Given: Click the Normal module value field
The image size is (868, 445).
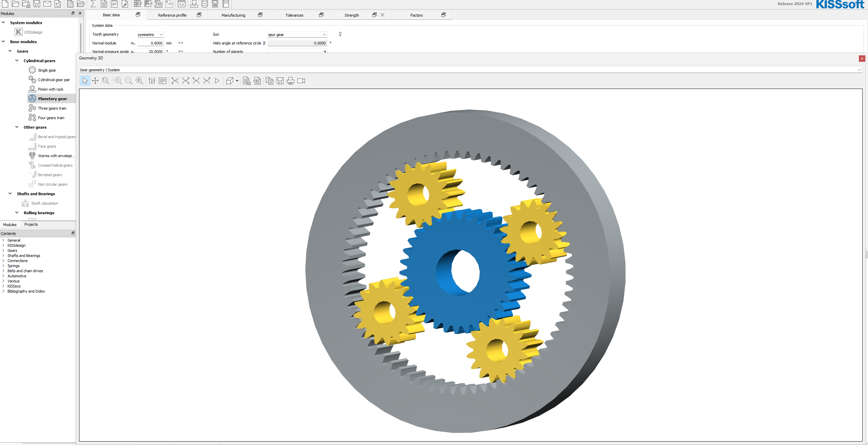Looking at the screenshot, I should coord(150,43).
